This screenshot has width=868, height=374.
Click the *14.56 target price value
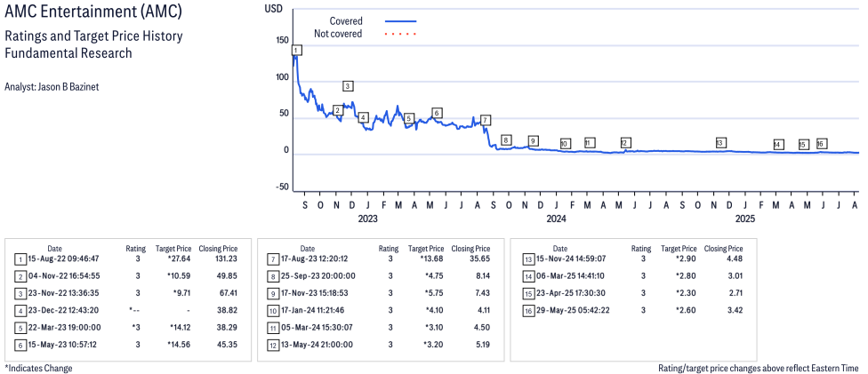point(181,345)
